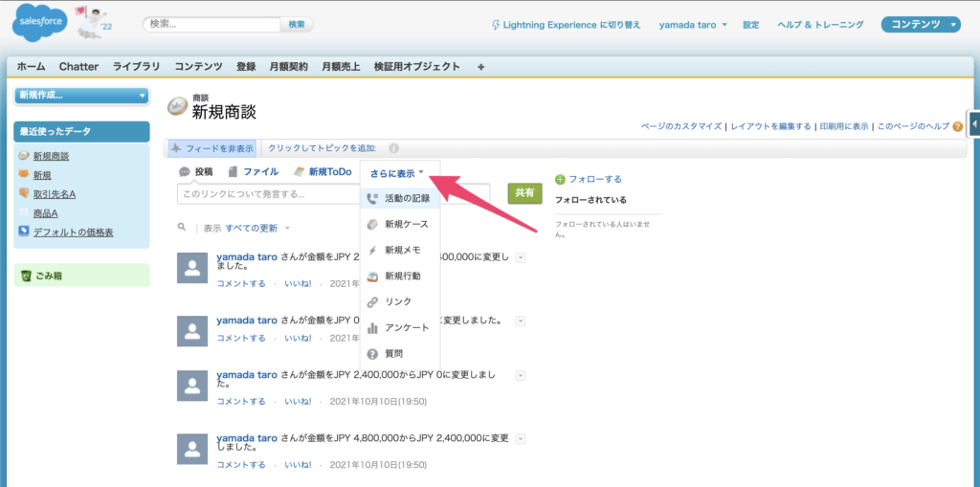Open the 登録 tab
Viewport: 980px width, 487px height.
tap(246, 67)
